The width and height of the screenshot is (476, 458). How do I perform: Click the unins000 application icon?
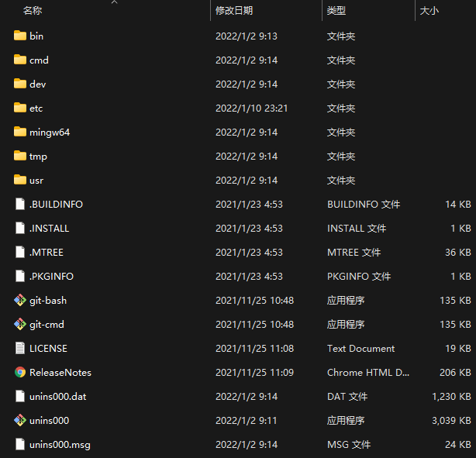(x=20, y=420)
